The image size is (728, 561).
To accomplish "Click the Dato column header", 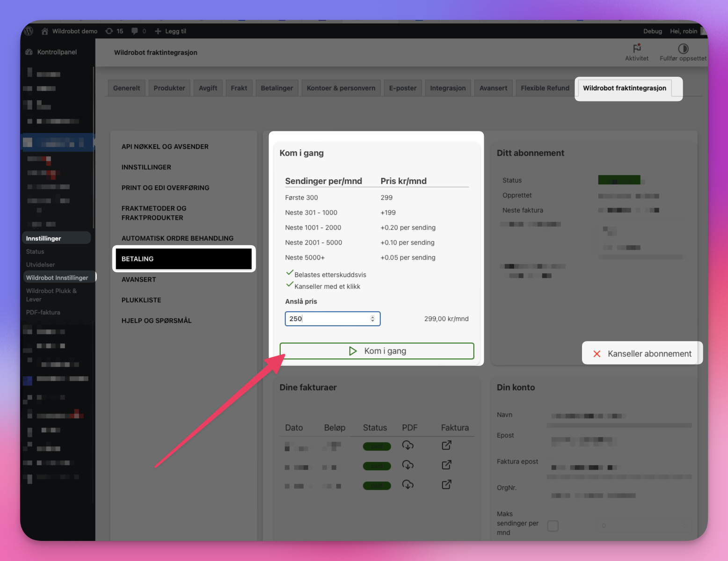I will pos(294,428).
